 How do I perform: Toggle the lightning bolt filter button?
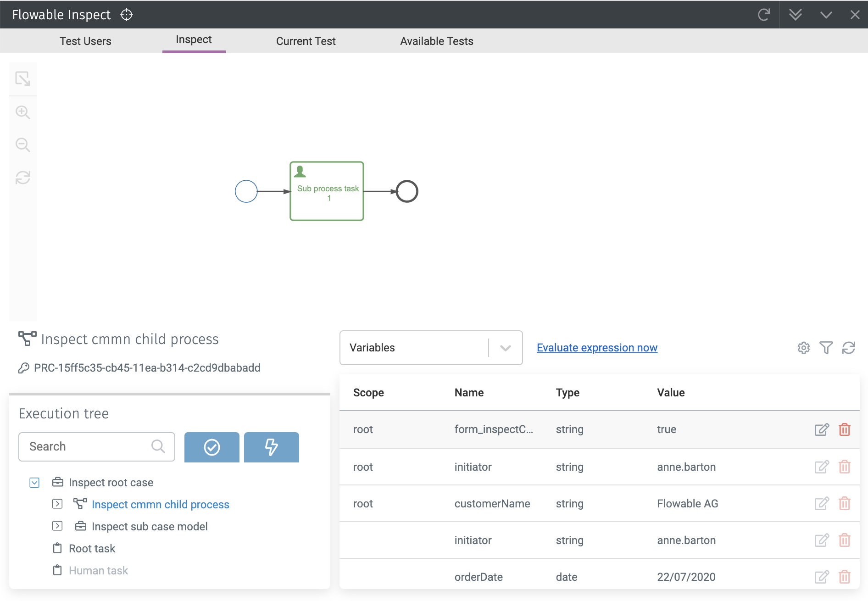click(x=271, y=447)
